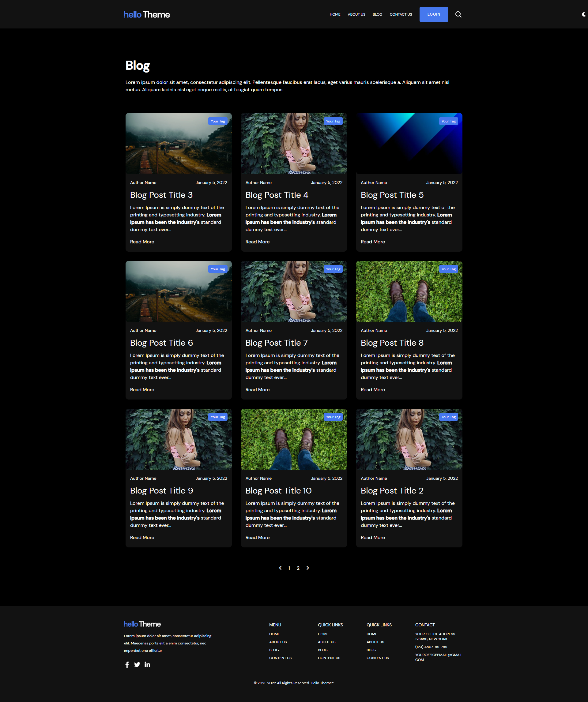This screenshot has width=588, height=702.
Task: Click the search magnifier icon in header
Action: coord(458,14)
